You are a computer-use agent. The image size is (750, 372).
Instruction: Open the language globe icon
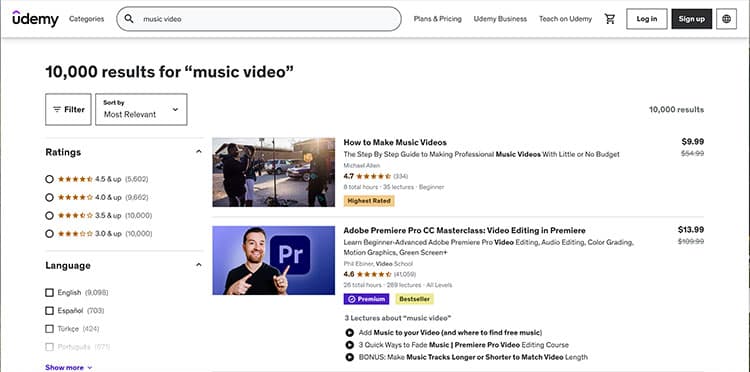[726, 19]
